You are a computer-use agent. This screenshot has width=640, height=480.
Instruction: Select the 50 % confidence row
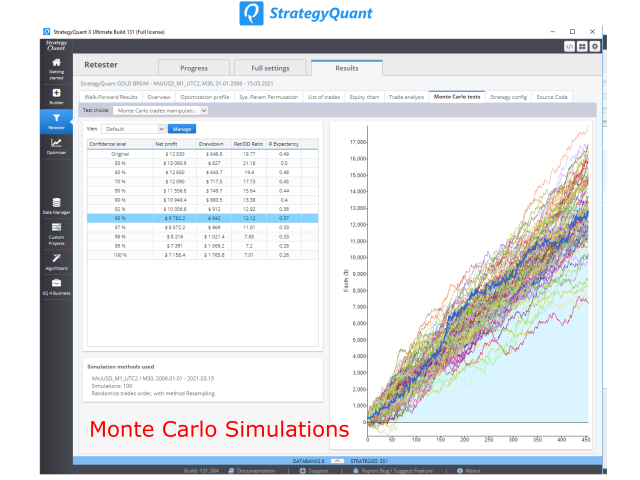(x=203, y=163)
